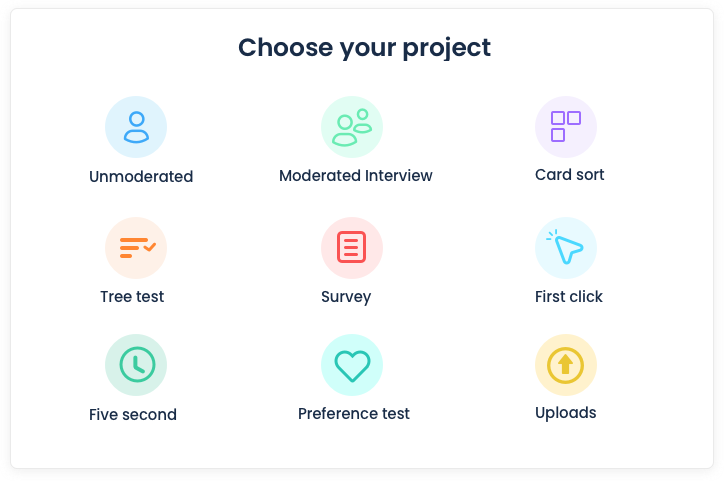Click the Uploads label

coord(566,413)
